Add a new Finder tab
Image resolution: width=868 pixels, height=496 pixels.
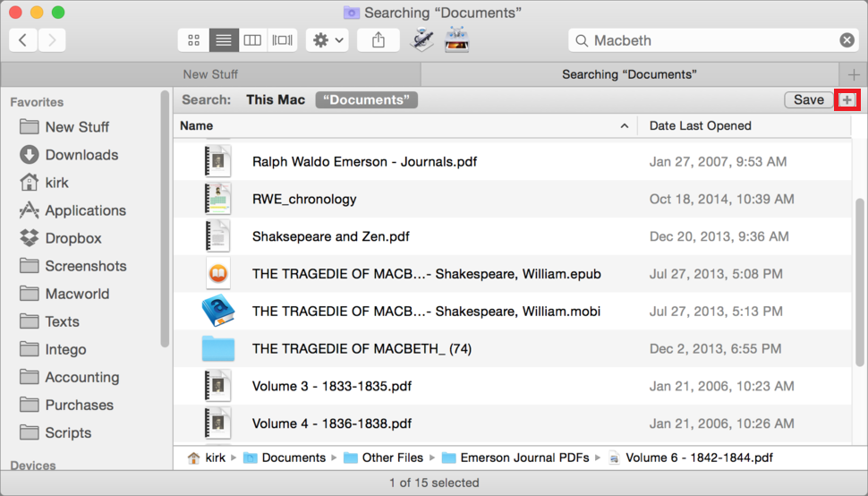click(854, 74)
